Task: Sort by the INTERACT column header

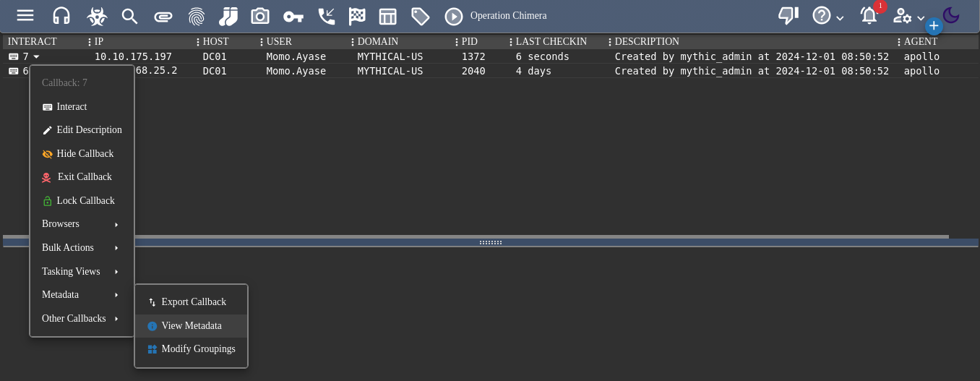Action: point(33,42)
